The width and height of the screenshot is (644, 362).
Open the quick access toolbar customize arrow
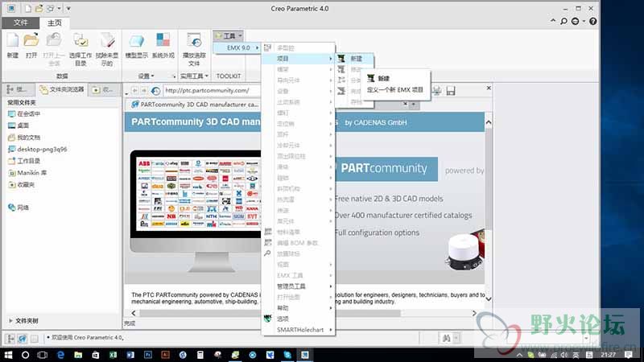[x=68, y=9]
